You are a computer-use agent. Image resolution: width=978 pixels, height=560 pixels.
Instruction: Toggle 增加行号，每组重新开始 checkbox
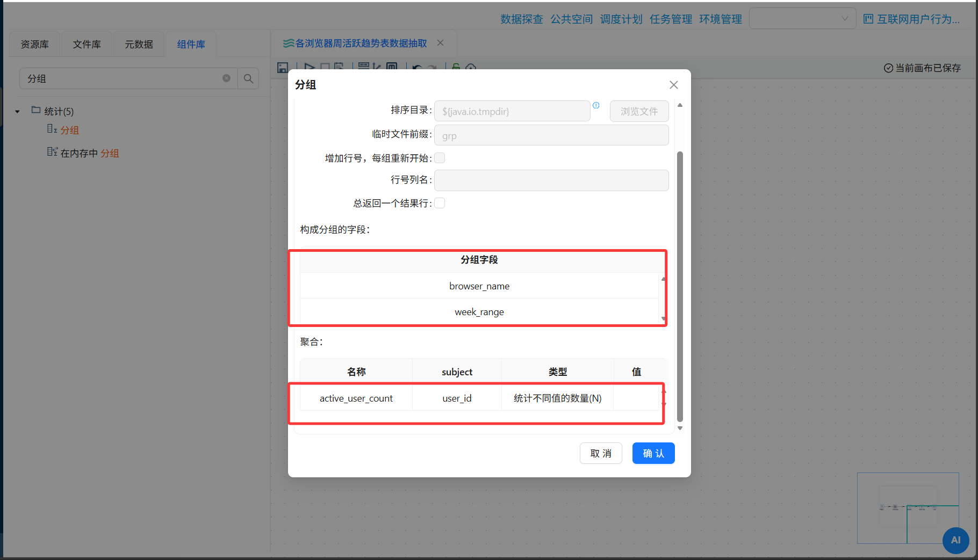point(440,158)
